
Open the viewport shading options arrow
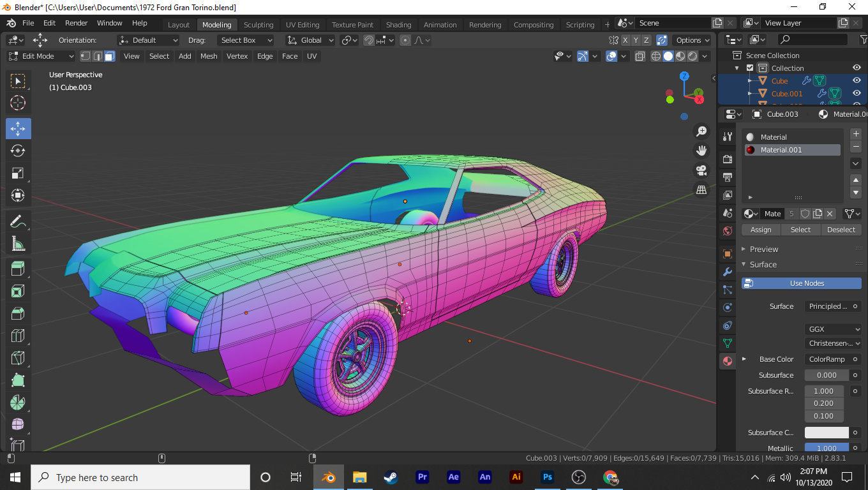coord(705,56)
